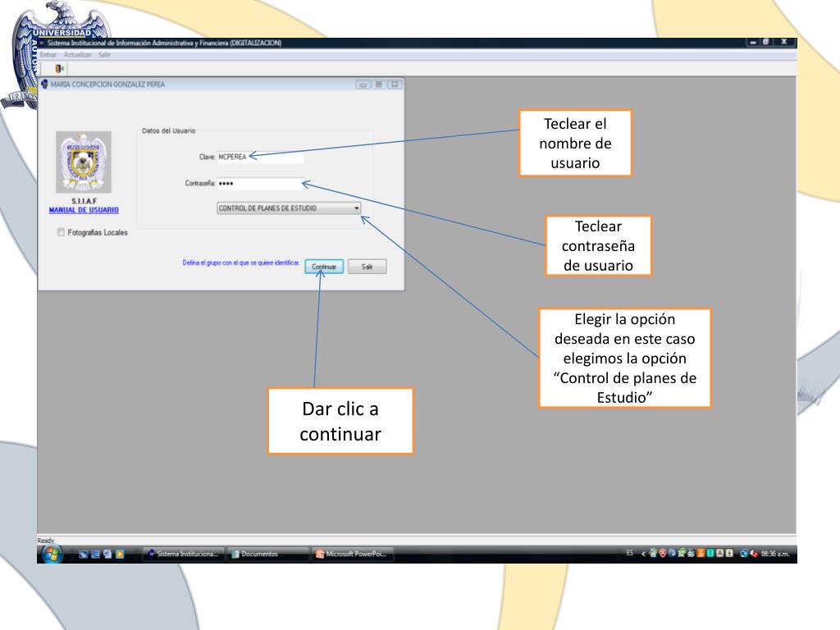Open the Actualizar menu

tap(77, 54)
